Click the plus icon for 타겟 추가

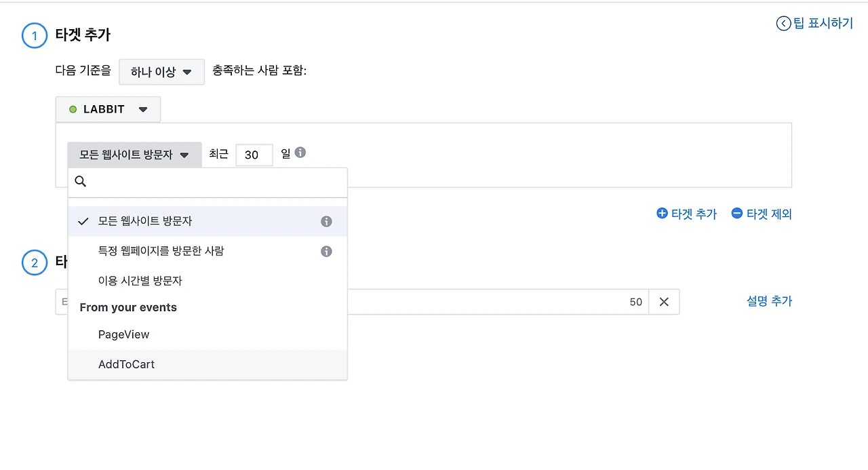tap(662, 214)
